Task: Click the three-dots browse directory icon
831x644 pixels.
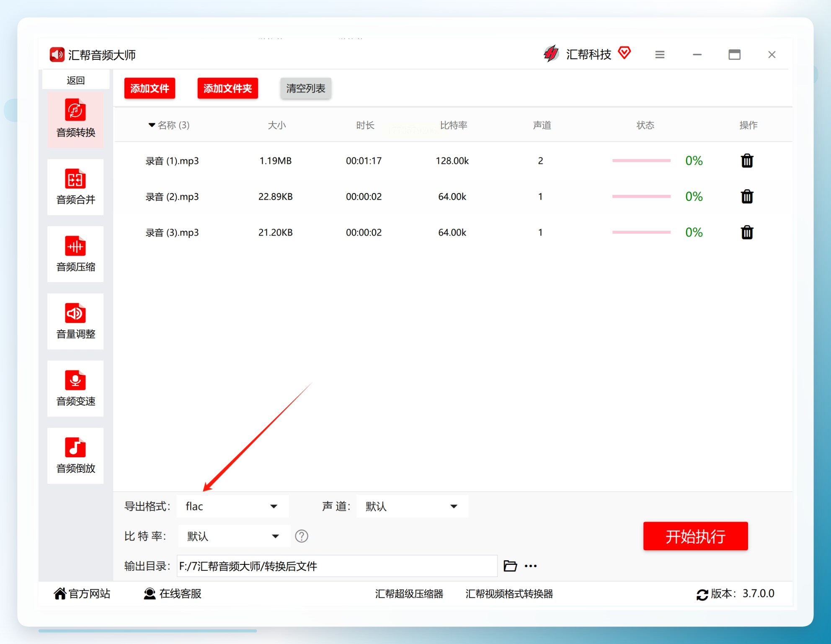Action: point(531,566)
